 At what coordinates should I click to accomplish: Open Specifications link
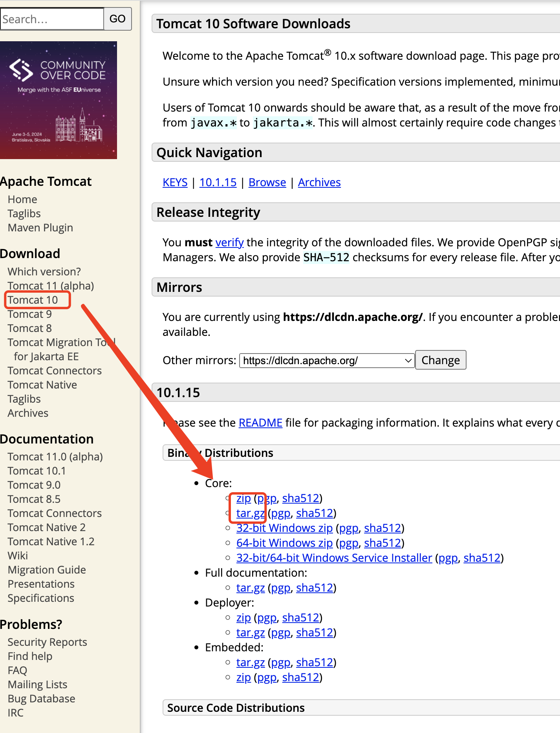pos(41,598)
